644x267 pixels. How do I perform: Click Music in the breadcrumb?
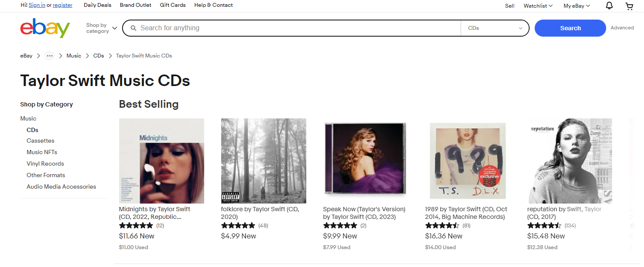(x=74, y=56)
